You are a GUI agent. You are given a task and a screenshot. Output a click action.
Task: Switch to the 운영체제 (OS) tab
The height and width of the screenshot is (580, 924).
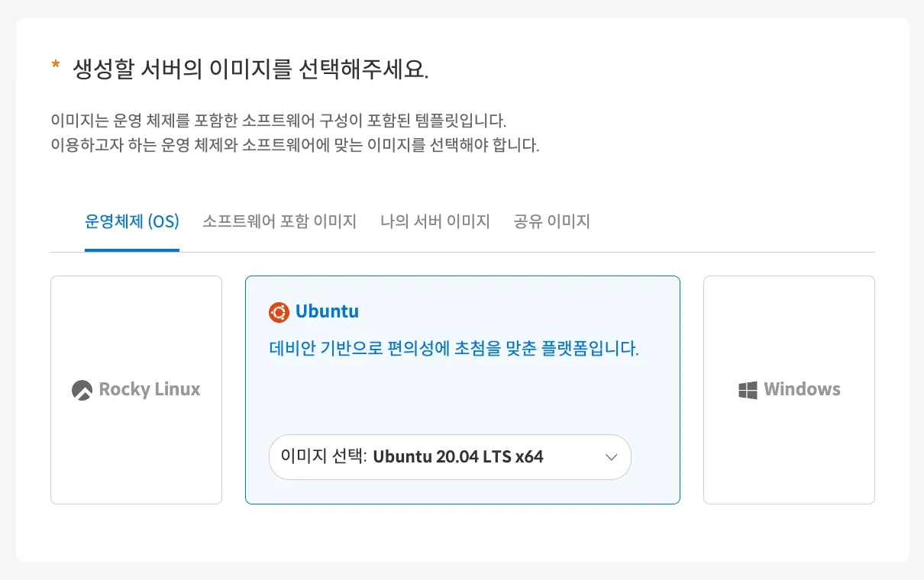pyautogui.click(x=132, y=222)
